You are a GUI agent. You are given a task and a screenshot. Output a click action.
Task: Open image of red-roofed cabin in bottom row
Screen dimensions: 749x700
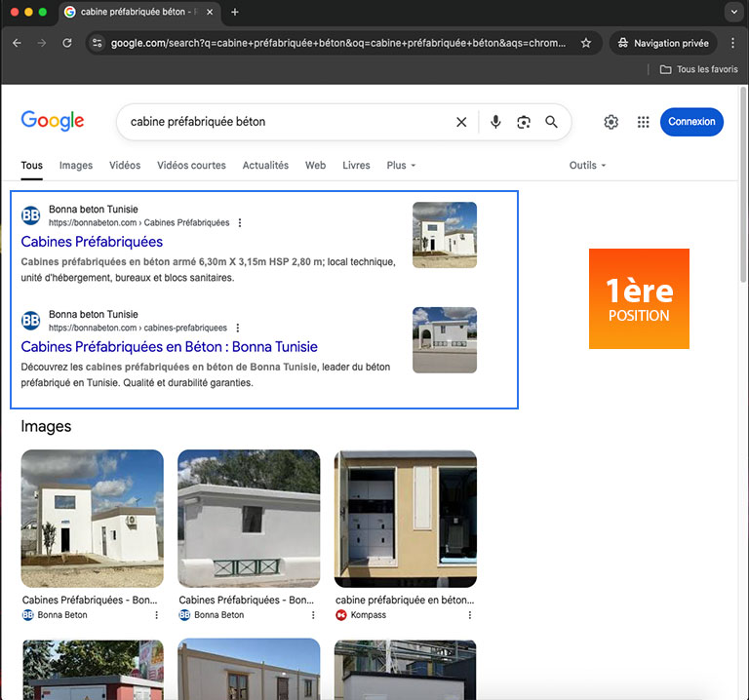[x=93, y=670]
